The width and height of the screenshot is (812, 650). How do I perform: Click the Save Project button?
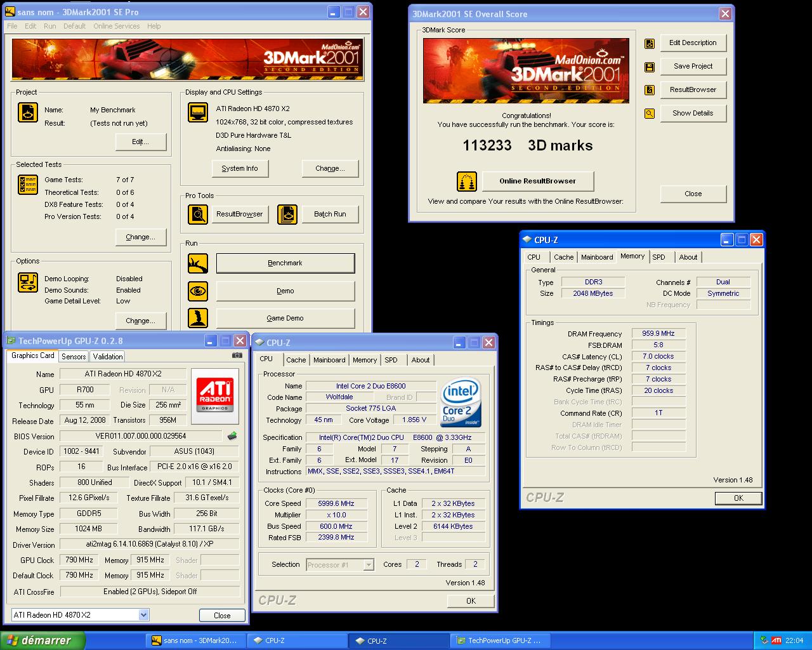tap(693, 67)
